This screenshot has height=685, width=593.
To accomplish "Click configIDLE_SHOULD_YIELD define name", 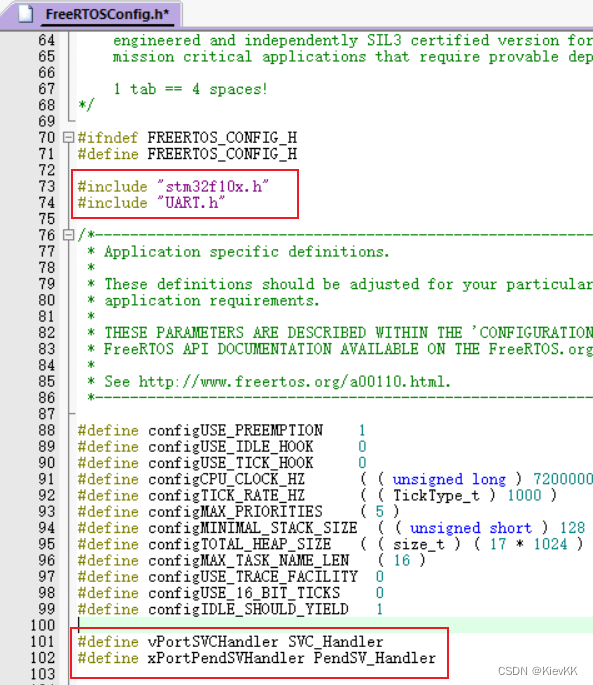I will click(248, 609).
